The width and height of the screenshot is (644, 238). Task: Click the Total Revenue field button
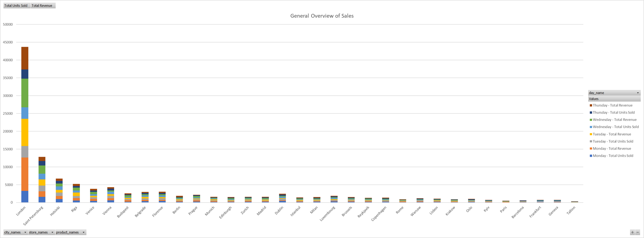43,5
